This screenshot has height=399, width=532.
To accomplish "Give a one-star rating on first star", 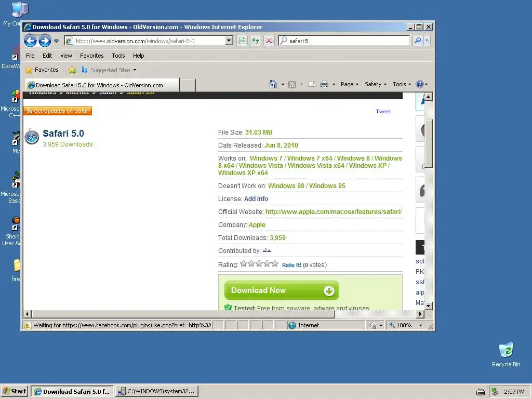I will coord(243,263).
